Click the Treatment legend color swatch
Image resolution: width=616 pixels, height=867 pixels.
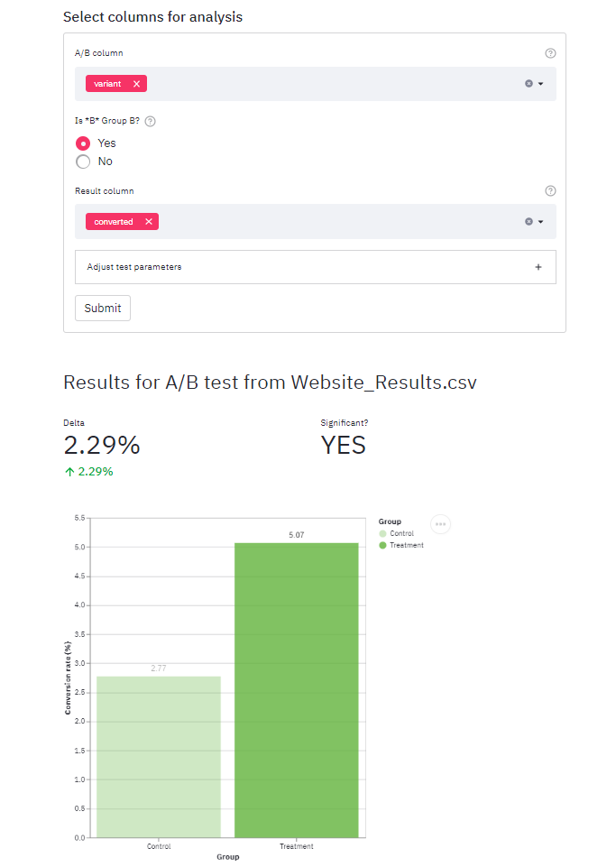(383, 546)
